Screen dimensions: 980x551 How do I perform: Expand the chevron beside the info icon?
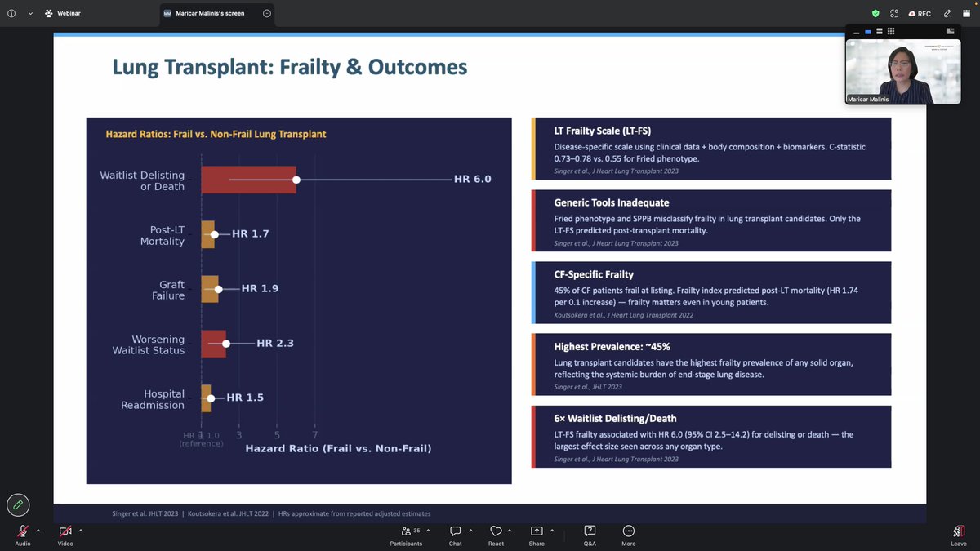[31, 13]
